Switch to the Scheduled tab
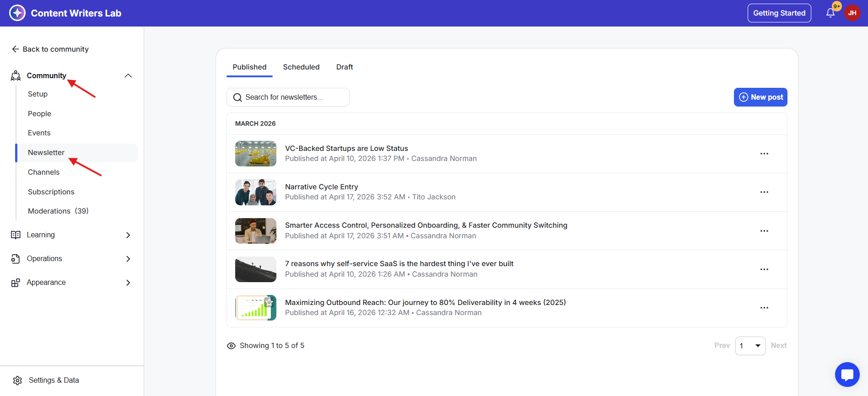Screen dimensions: 868x396 click(301, 67)
